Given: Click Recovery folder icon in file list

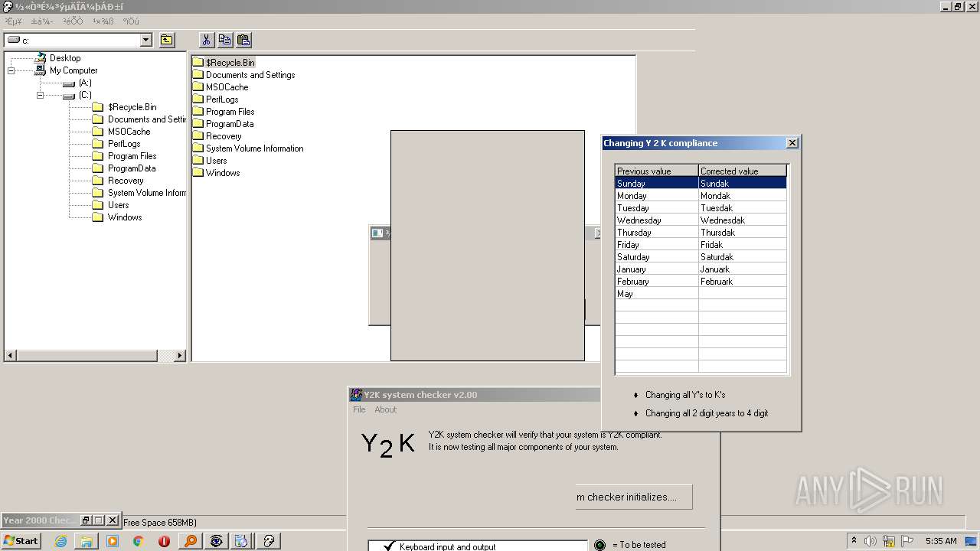Looking at the screenshot, I should click(198, 136).
